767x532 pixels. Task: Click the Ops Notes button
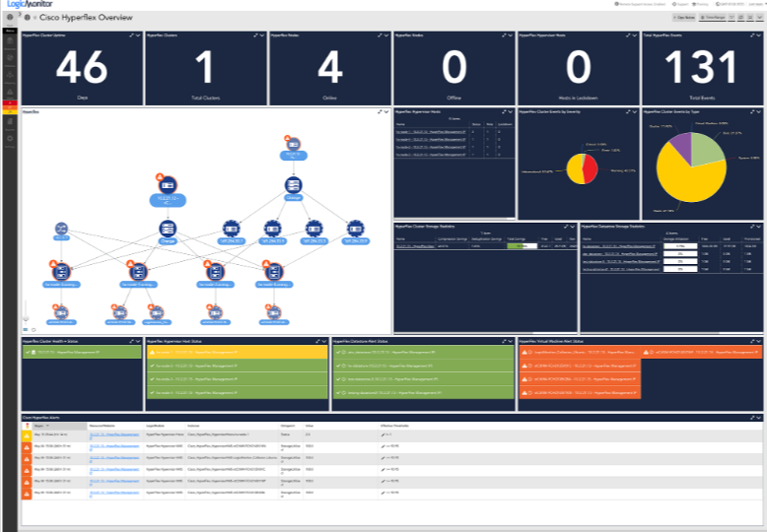684,17
